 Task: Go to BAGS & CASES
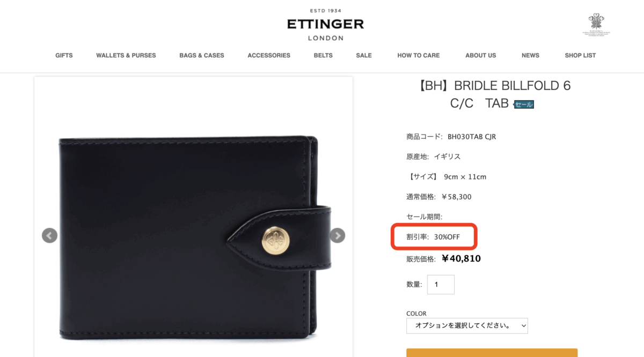[202, 55]
